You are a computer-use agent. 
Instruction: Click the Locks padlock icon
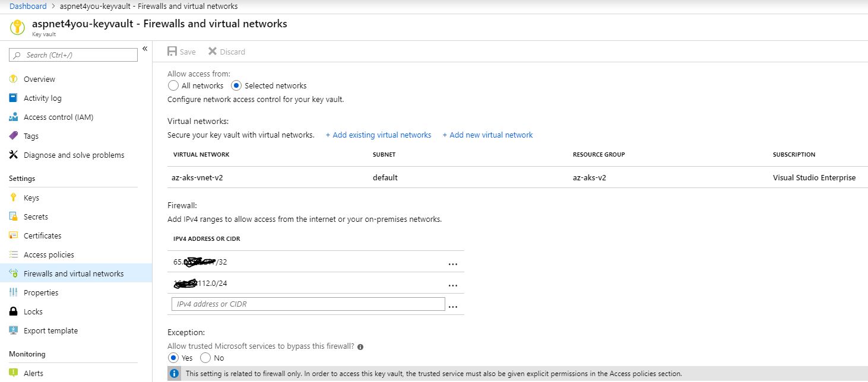pos(14,311)
